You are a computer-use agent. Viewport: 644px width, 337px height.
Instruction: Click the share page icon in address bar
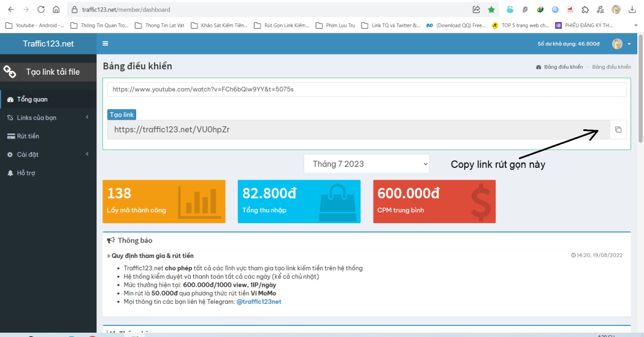tap(477, 9)
